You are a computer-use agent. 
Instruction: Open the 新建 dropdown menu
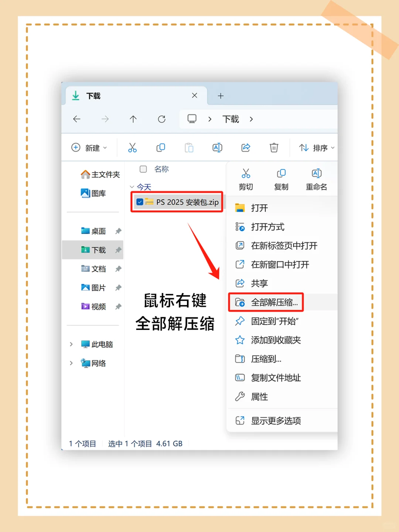click(89, 148)
